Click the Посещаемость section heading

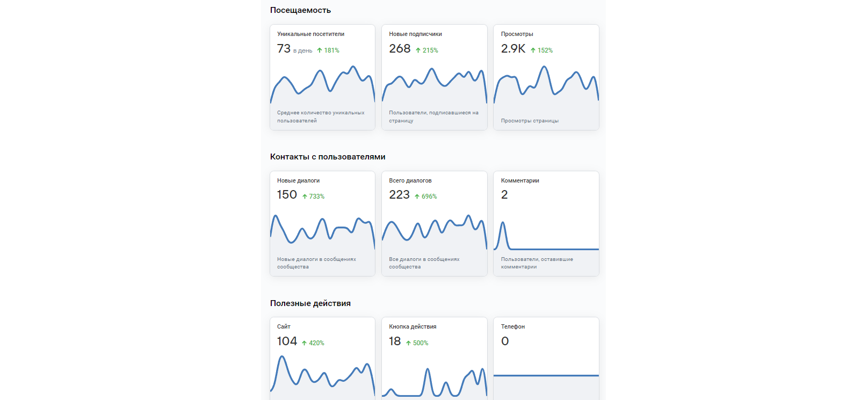tap(300, 10)
